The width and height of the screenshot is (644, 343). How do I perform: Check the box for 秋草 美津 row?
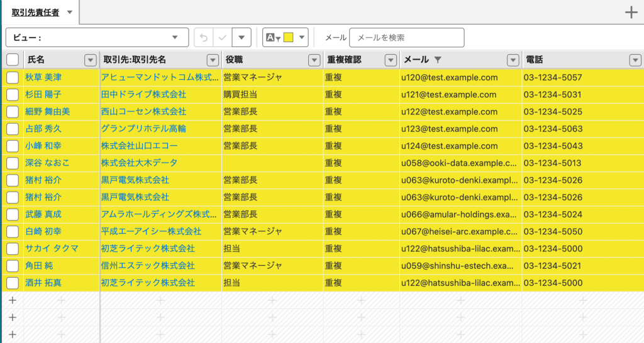pyautogui.click(x=13, y=77)
